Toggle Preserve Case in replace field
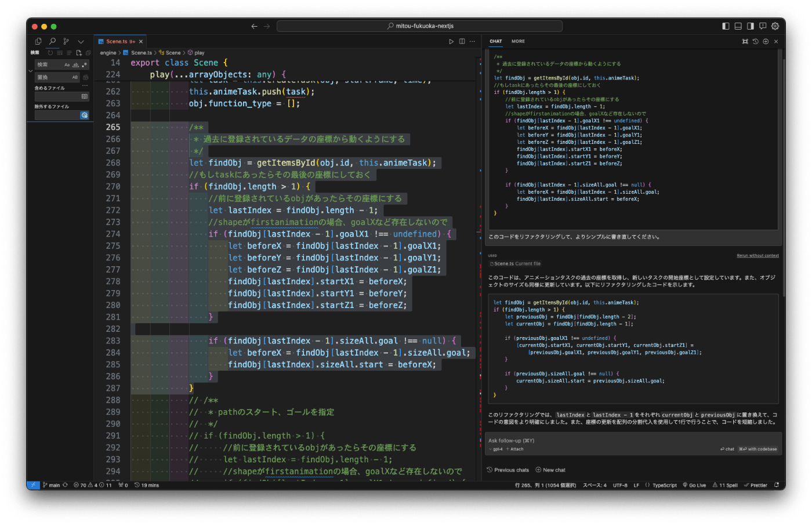812x525 pixels. coord(75,77)
